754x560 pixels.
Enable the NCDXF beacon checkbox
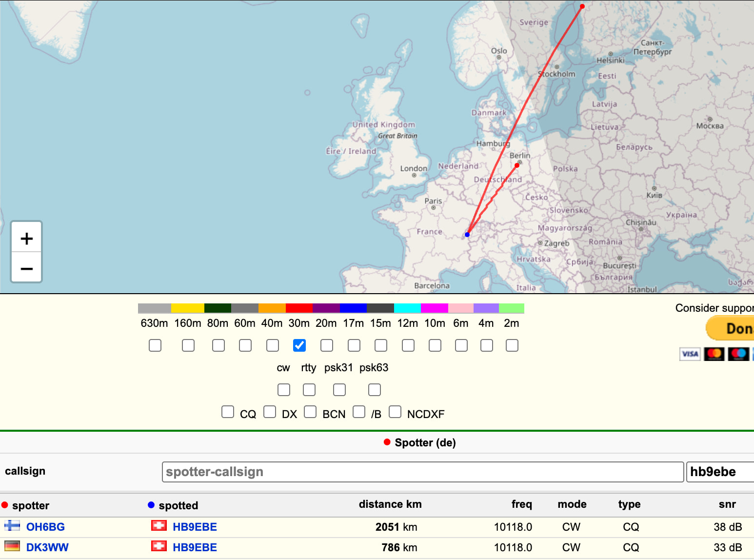pyautogui.click(x=395, y=412)
